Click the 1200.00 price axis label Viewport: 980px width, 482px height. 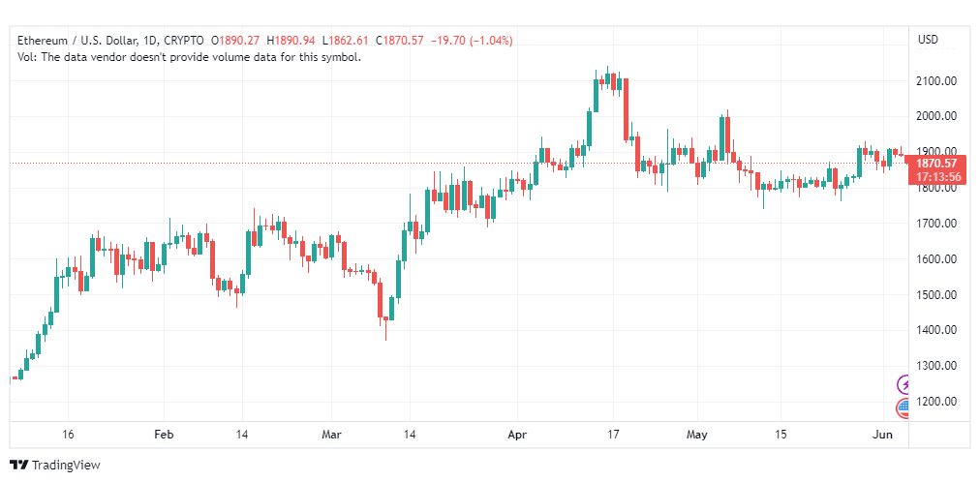coord(934,401)
